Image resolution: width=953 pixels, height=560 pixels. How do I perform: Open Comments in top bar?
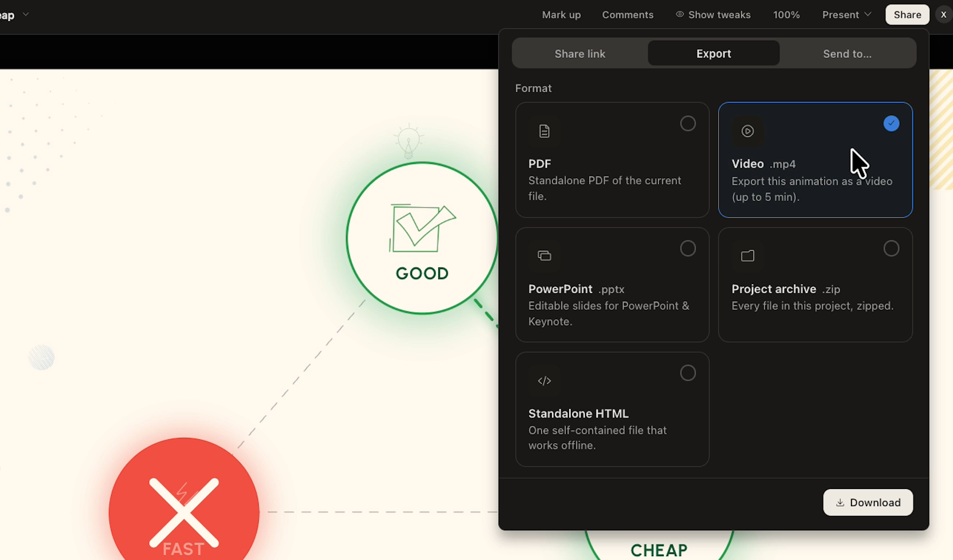628,15
